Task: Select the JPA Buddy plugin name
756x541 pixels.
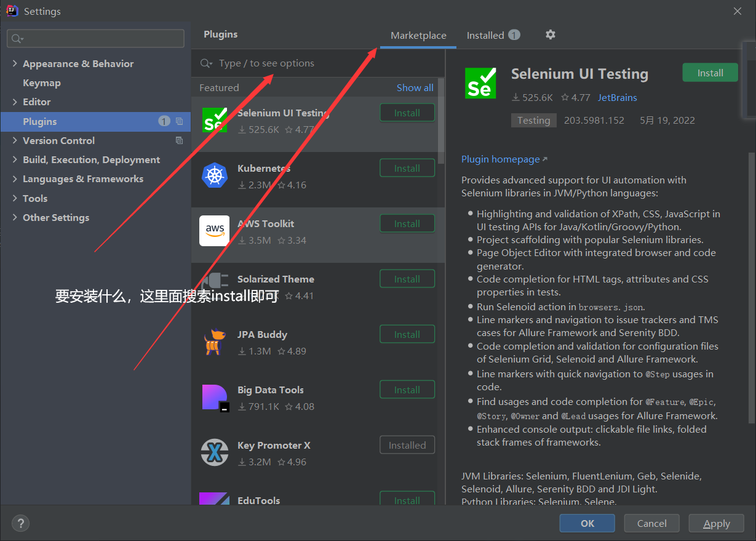Action: pos(262,334)
